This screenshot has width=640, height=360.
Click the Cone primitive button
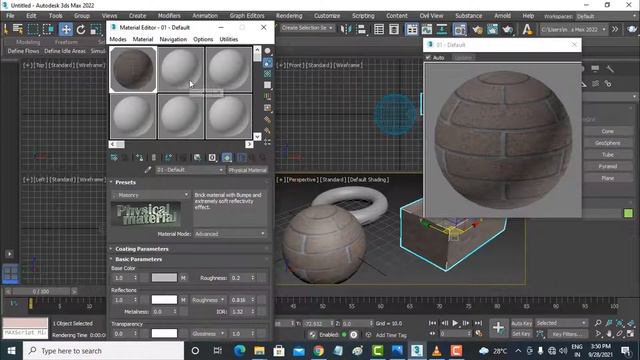607,131
